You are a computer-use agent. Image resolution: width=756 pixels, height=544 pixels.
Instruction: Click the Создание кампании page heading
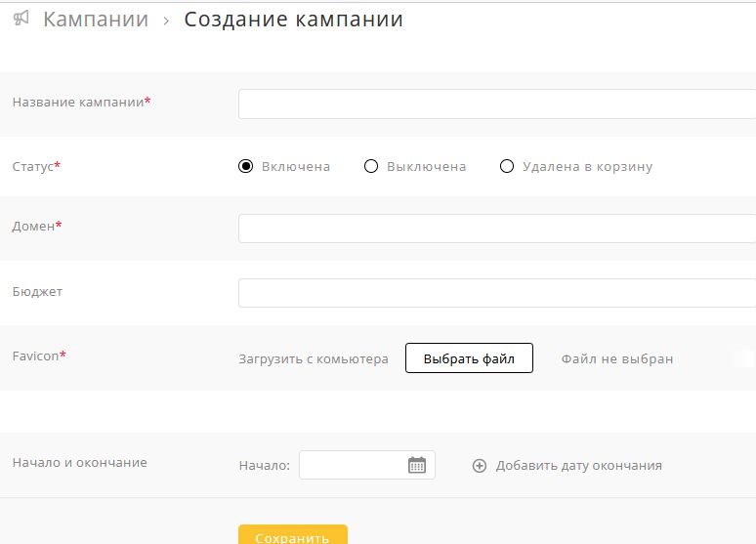pos(293,20)
